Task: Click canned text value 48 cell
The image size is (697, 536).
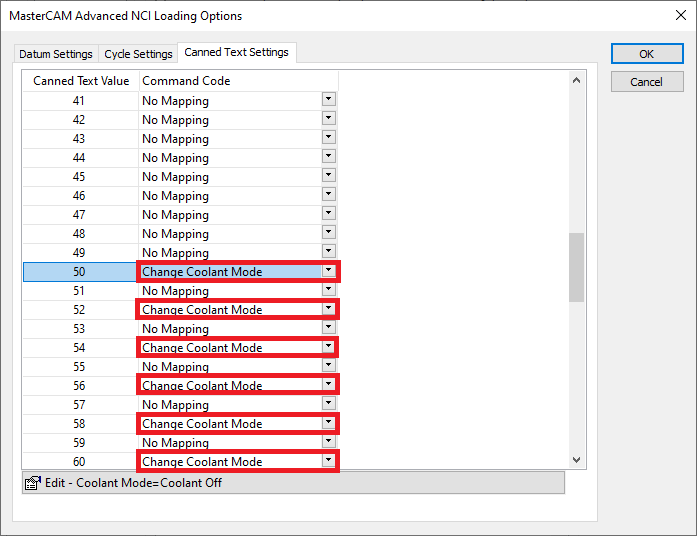Action: coord(80,234)
